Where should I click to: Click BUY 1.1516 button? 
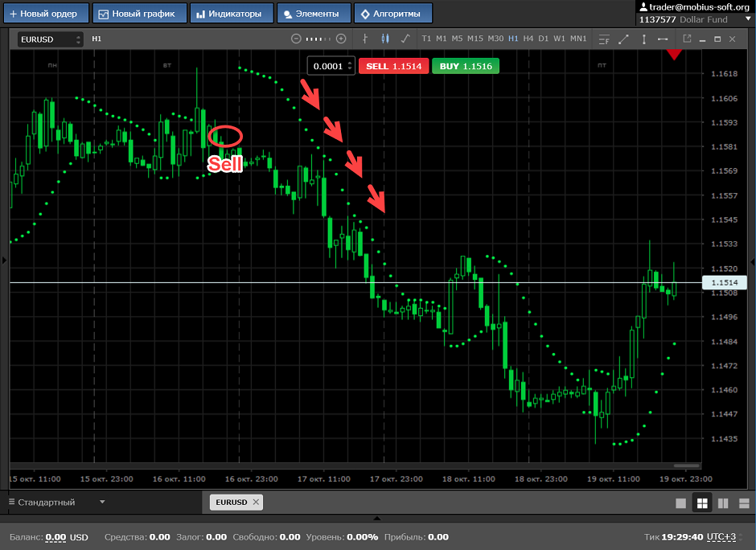466,66
